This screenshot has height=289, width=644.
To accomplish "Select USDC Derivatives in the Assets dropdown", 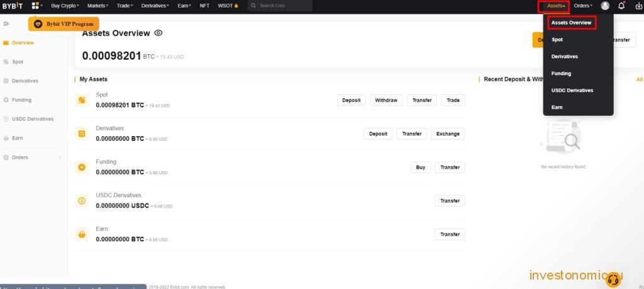I will click(x=572, y=90).
